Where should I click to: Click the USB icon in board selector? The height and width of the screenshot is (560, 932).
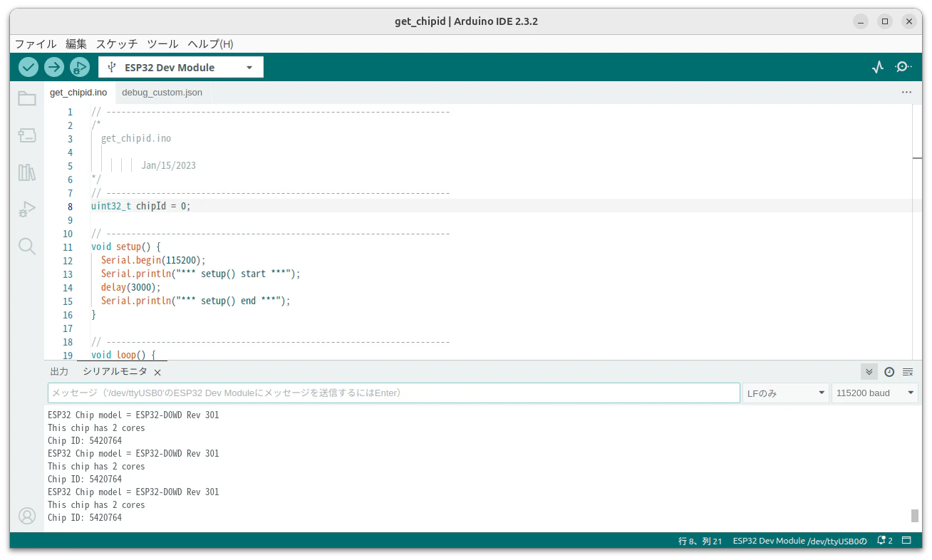pyautogui.click(x=112, y=67)
